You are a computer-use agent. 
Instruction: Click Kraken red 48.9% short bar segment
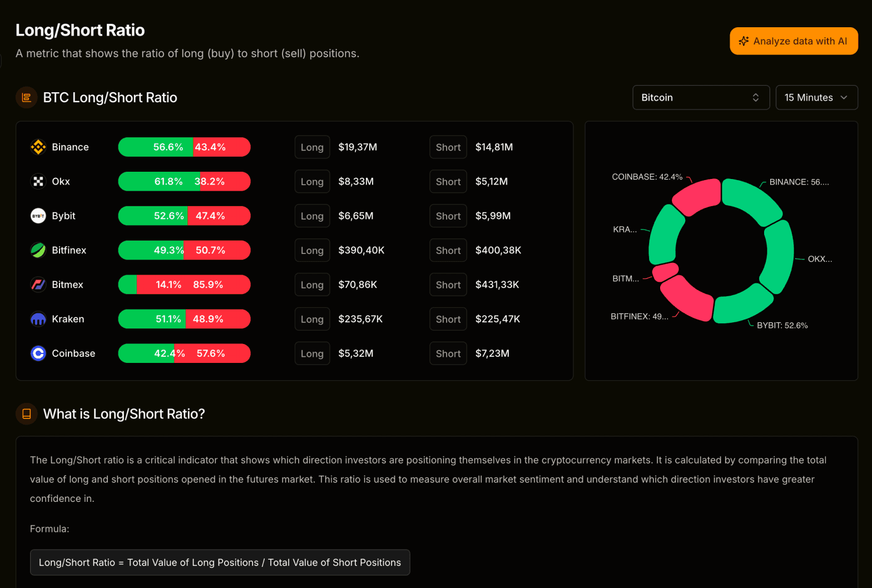218,320
